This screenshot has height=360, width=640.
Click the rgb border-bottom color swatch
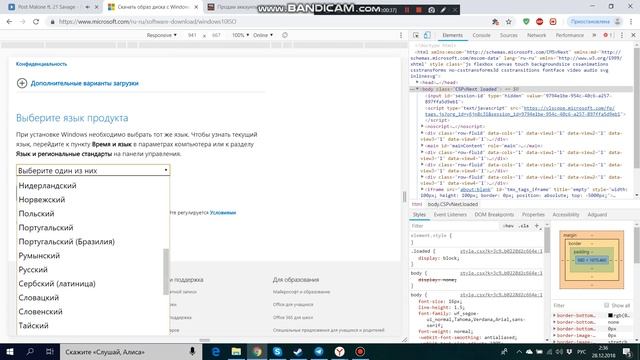[610, 316]
